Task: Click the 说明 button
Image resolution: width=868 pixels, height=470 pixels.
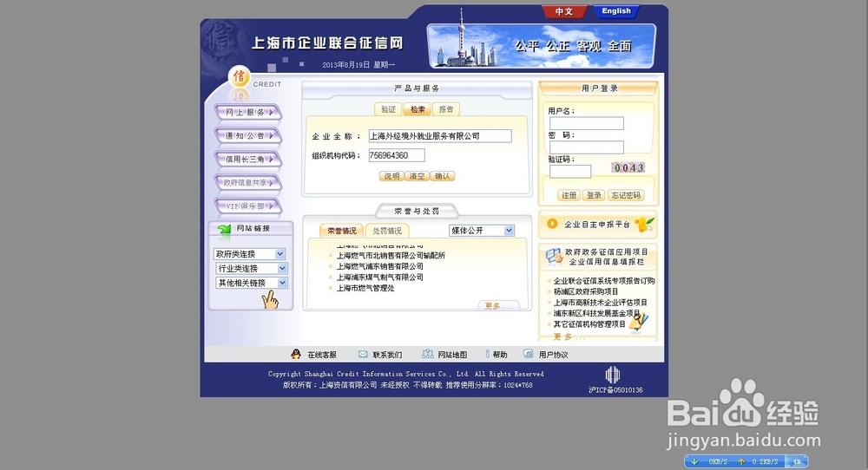Action: point(391,176)
